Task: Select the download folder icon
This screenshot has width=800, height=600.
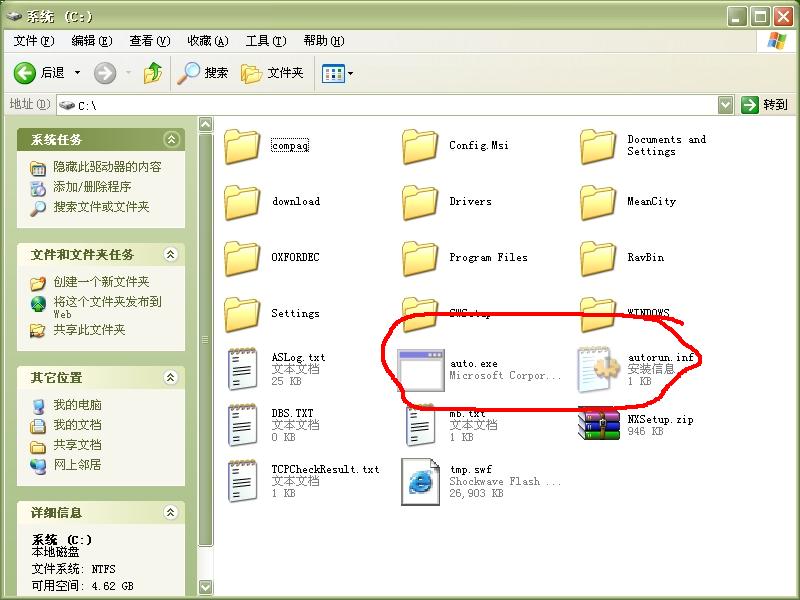Action: (242, 203)
